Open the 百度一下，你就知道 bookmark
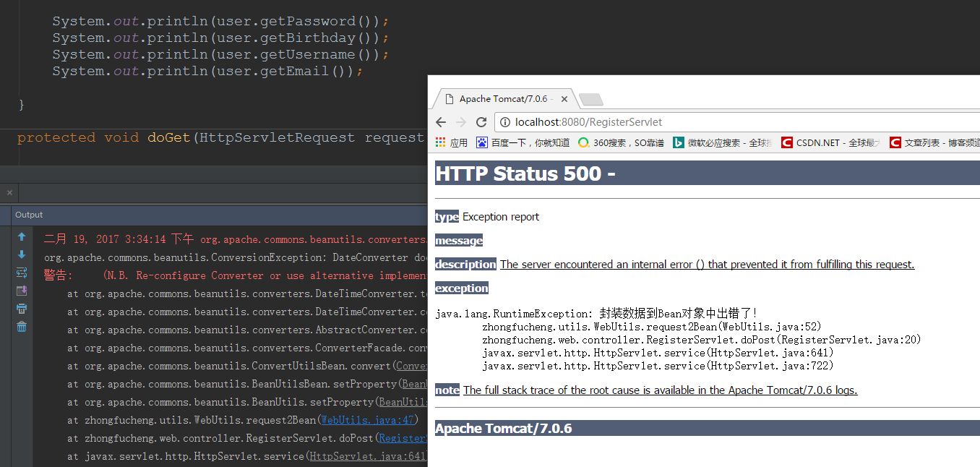The width and height of the screenshot is (980, 467). click(x=523, y=143)
